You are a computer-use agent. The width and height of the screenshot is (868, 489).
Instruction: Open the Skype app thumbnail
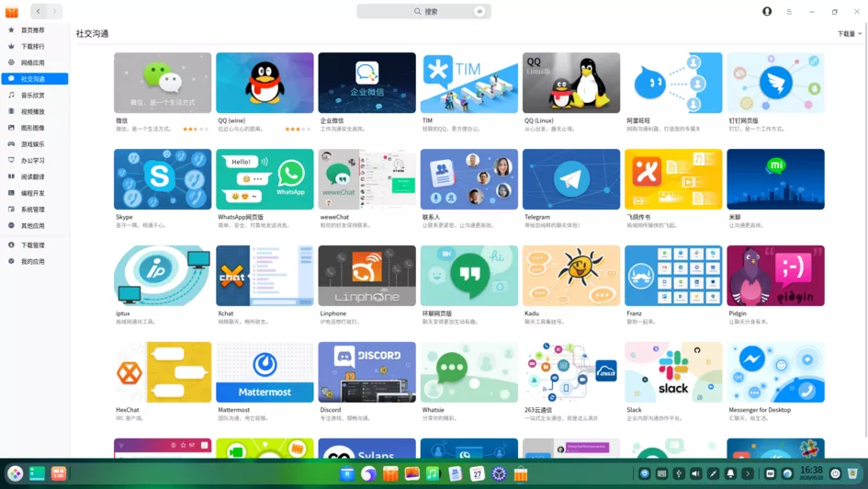tap(163, 179)
